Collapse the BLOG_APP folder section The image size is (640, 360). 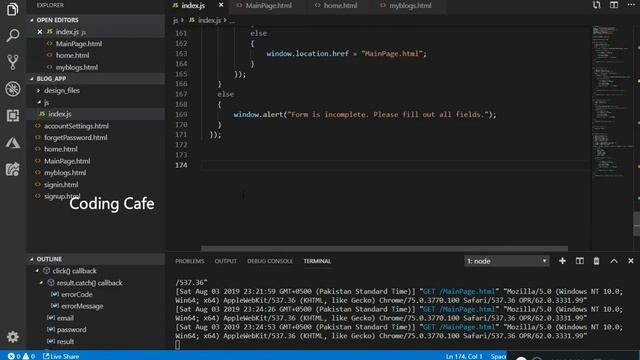(32, 78)
